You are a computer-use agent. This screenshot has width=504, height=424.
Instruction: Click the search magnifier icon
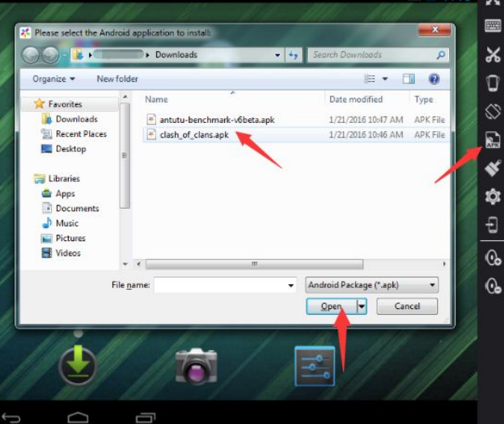(x=441, y=55)
